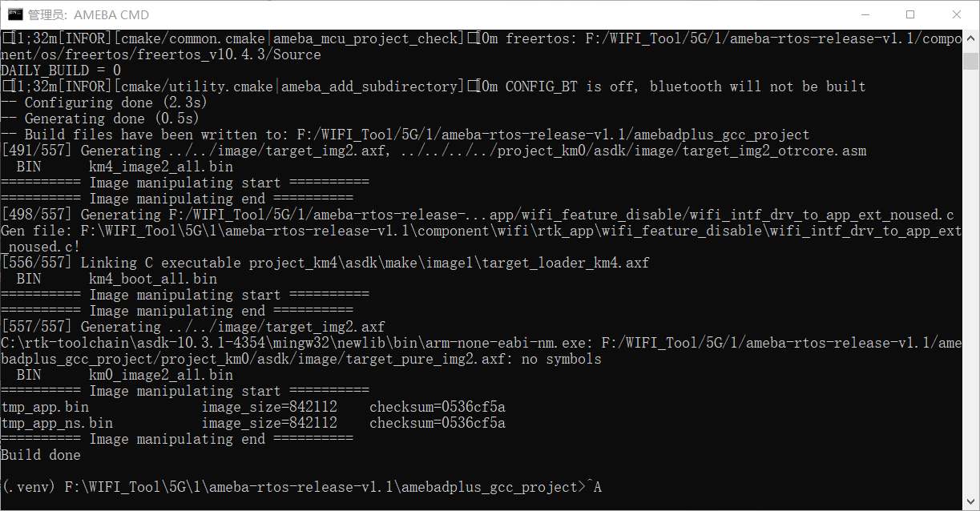Close the AMEBA CMD window
Viewport: 980px width, 511px height.
[x=956, y=14]
